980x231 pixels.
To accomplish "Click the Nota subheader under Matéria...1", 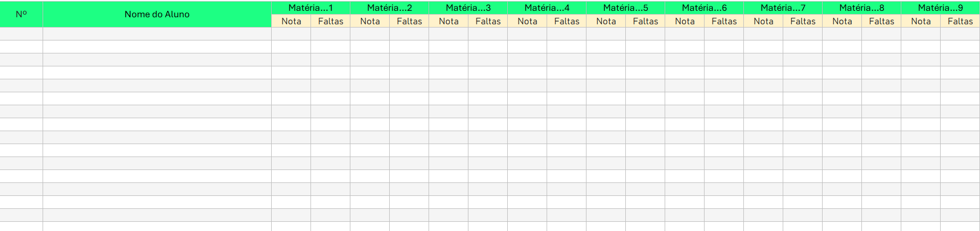I will click(291, 21).
